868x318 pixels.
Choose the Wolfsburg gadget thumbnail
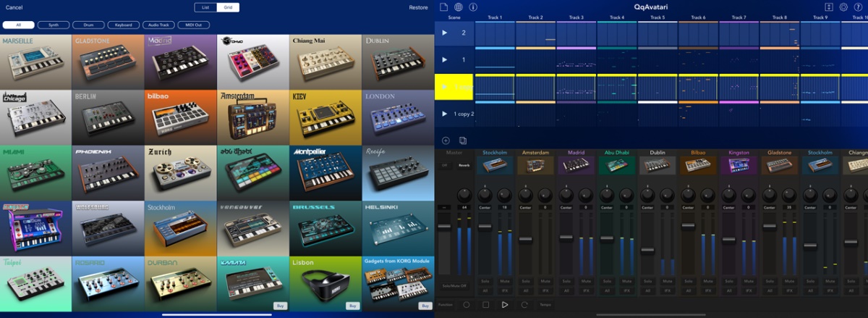(109, 229)
